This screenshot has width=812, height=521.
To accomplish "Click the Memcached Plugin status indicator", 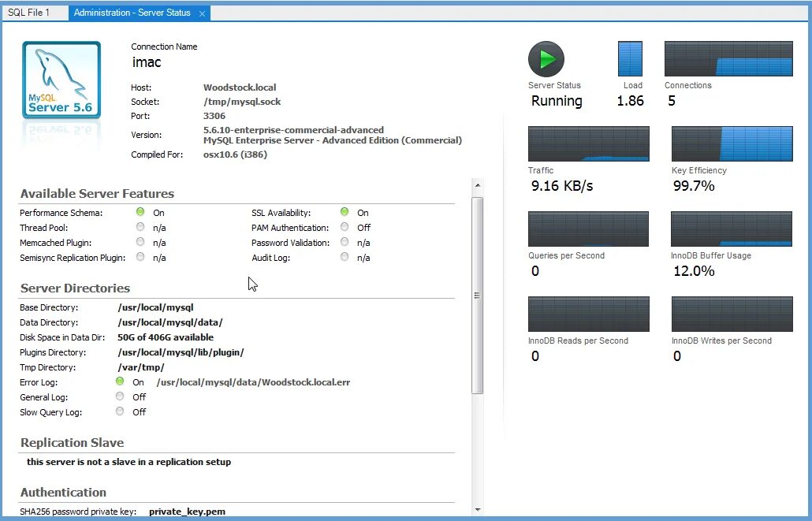I will pos(140,241).
